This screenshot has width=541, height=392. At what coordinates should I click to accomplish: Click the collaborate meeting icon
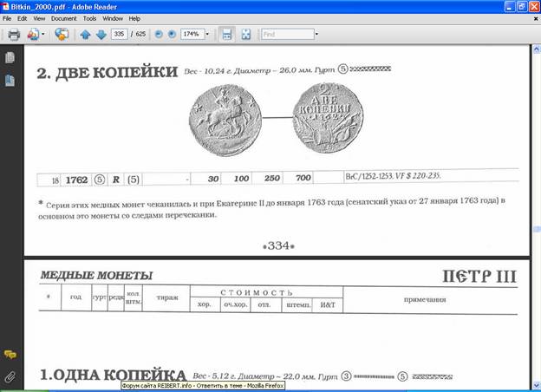62,34
